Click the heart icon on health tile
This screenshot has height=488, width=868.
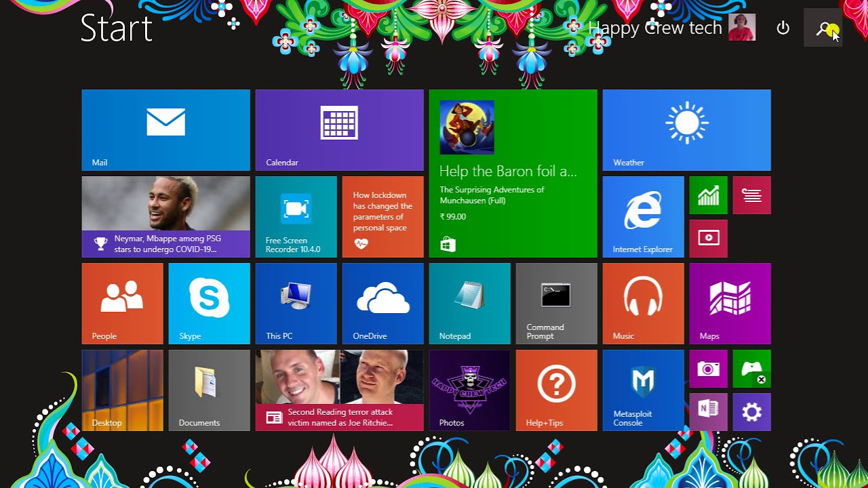(361, 244)
